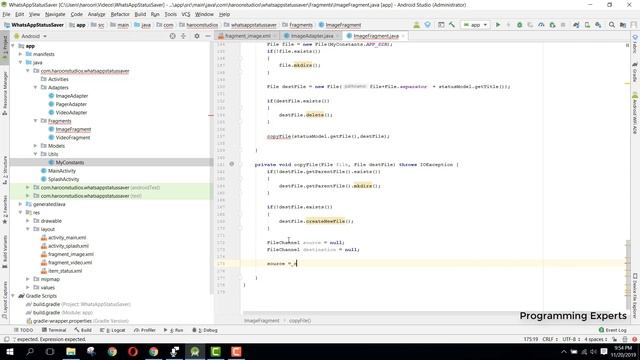Open the Terminal tool window
Screen dimensions: 640x360
click(54, 330)
